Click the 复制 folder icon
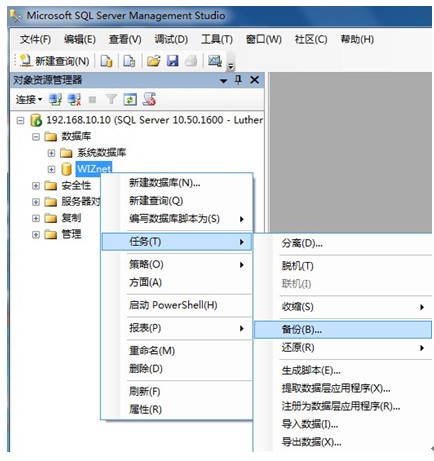 pos(51,218)
